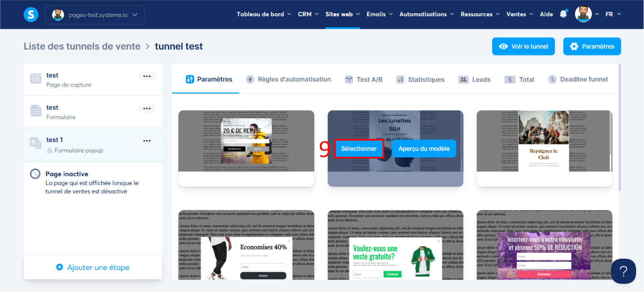Click the Total dollar icon
The image size is (644, 292).
point(510,80)
